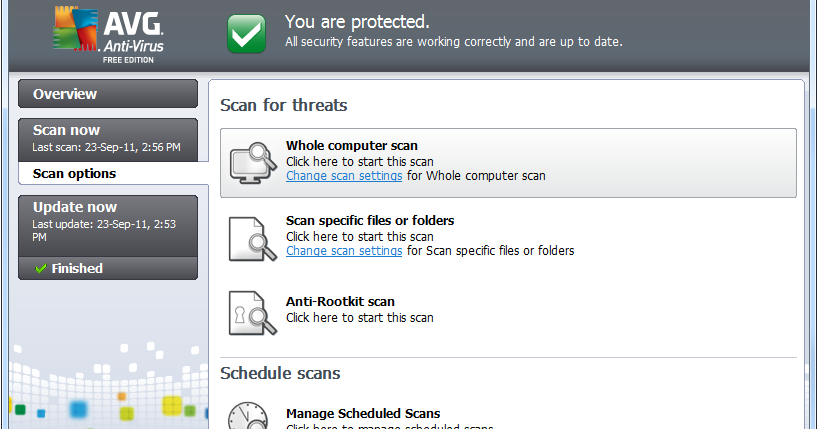Start the Anti-Rootkit scan
Viewport: 818px width, 429px height.
point(340,302)
